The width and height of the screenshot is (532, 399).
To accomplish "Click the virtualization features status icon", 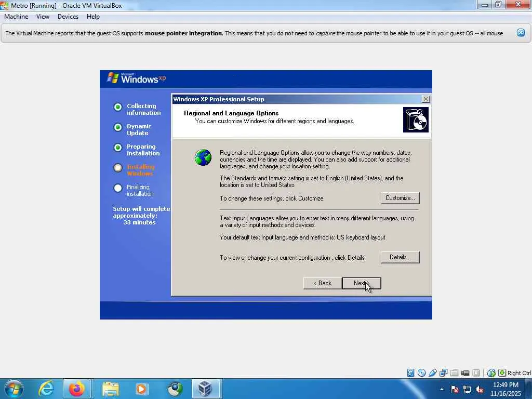I will click(x=476, y=373).
